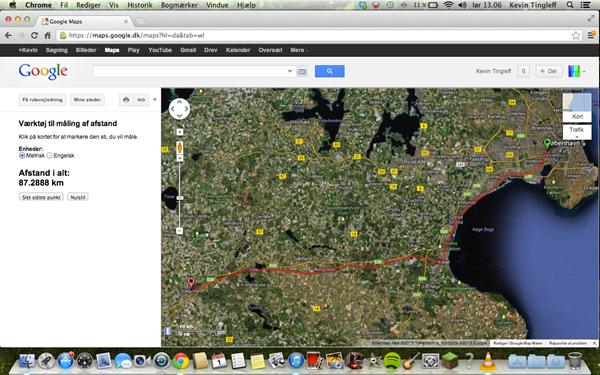
Task: Open Spotify from the dock
Action: tap(392, 361)
